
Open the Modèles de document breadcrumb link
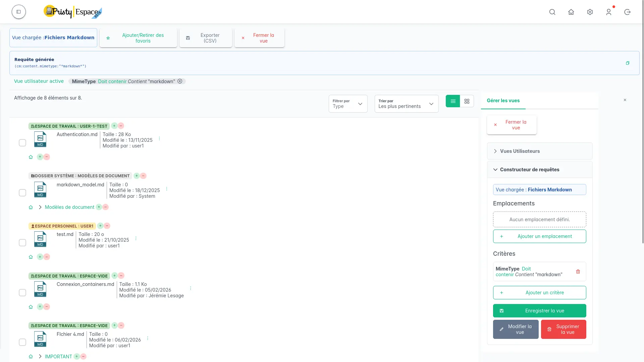tap(69, 207)
